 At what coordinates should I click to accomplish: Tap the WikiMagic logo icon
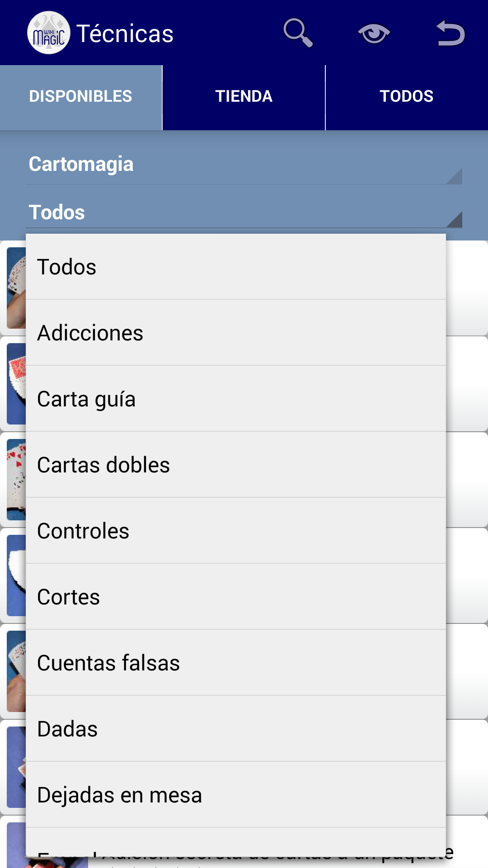(49, 33)
